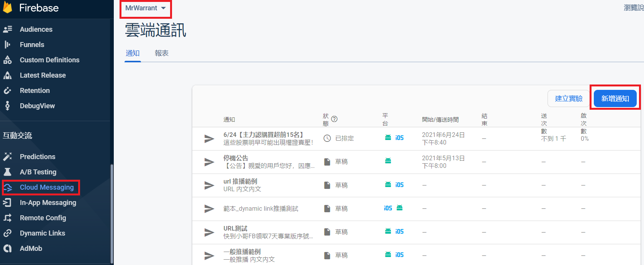Screen dimensions: 644x265
Task: Click the help icon beside 狀態 header
Action: click(334, 119)
